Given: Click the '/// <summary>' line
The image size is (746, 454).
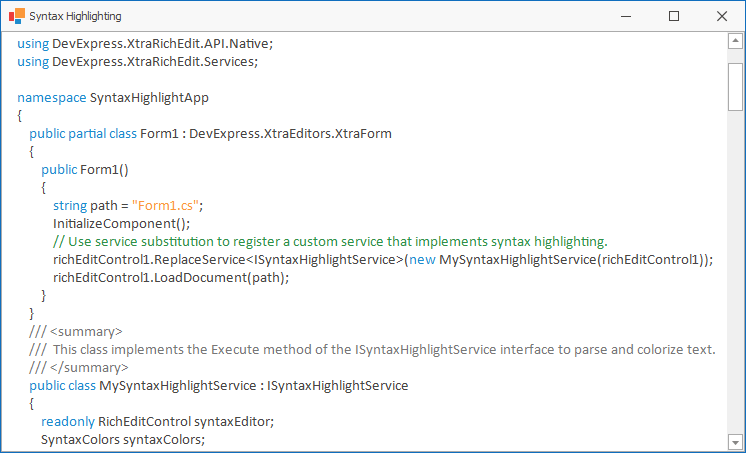Looking at the screenshot, I should [x=76, y=332].
